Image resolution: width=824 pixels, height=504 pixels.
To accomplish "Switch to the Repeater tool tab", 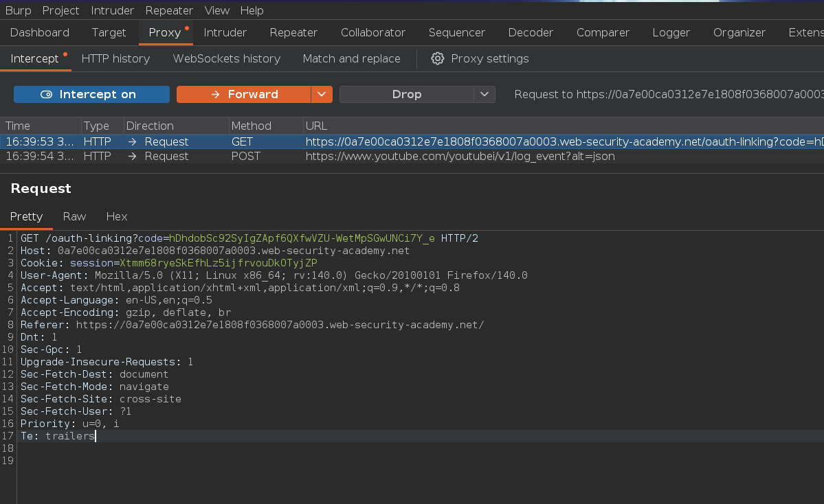I will (293, 32).
